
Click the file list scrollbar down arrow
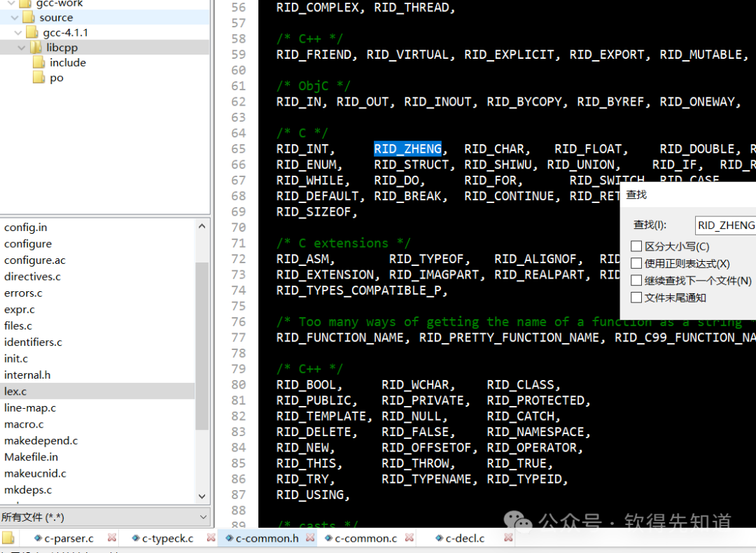click(202, 496)
